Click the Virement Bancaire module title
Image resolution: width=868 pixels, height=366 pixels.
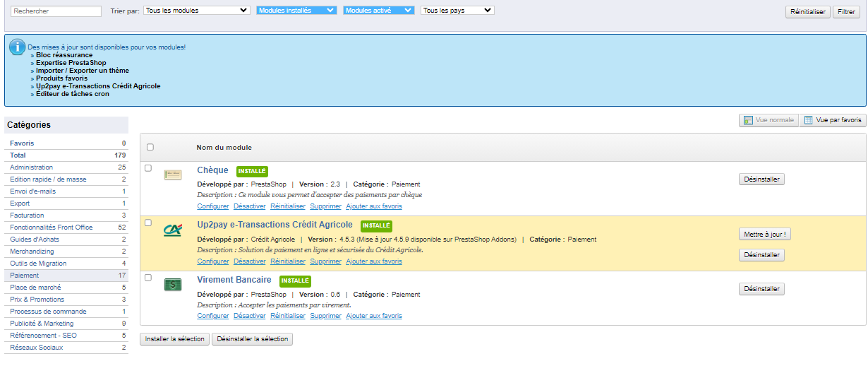point(234,280)
